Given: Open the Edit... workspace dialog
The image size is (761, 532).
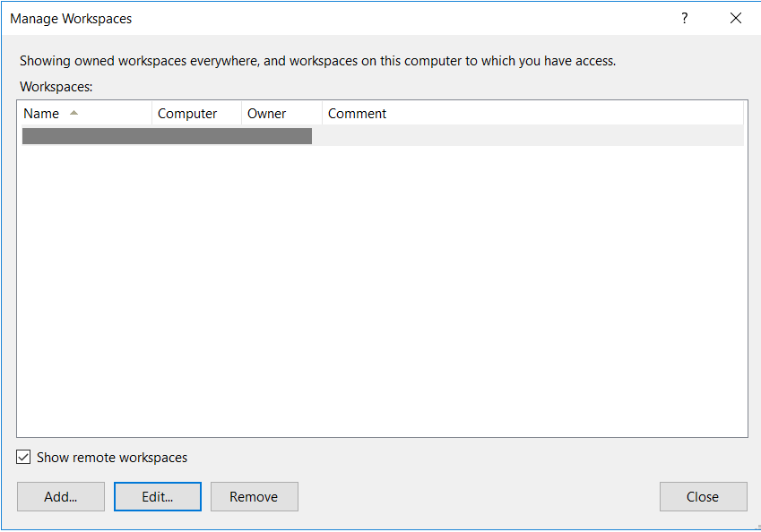Looking at the screenshot, I should pyautogui.click(x=158, y=497).
